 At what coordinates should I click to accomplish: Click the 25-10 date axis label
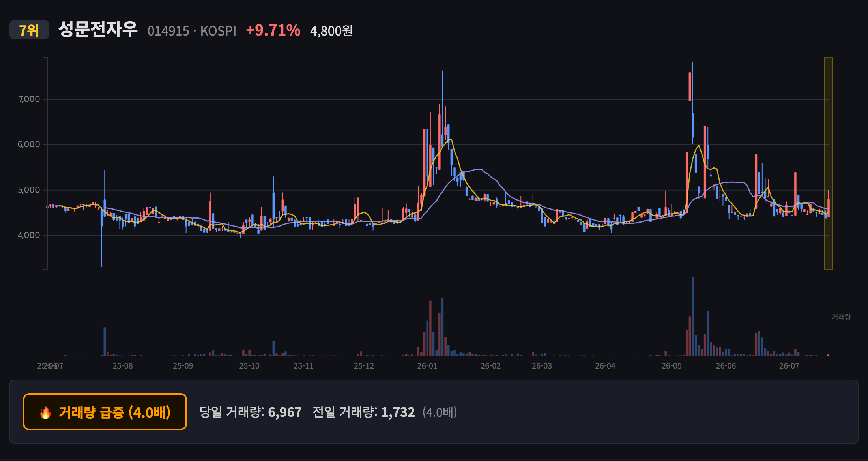coord(249,366)
